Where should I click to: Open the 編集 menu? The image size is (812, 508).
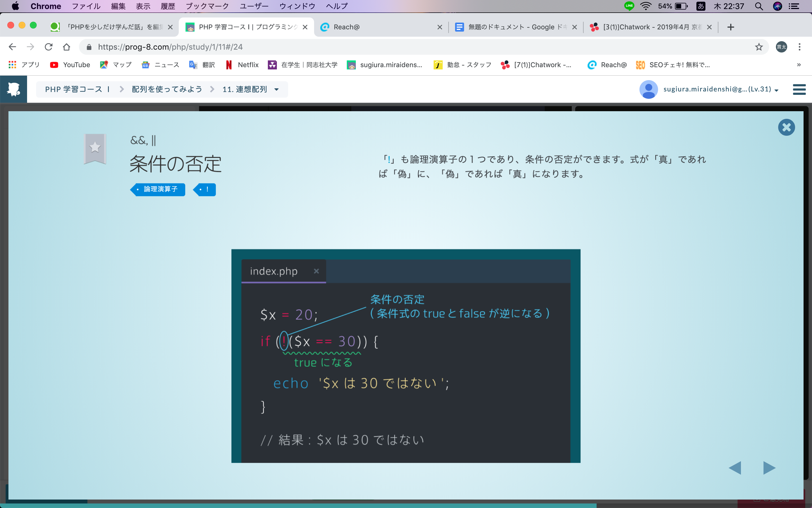[118, 6]
